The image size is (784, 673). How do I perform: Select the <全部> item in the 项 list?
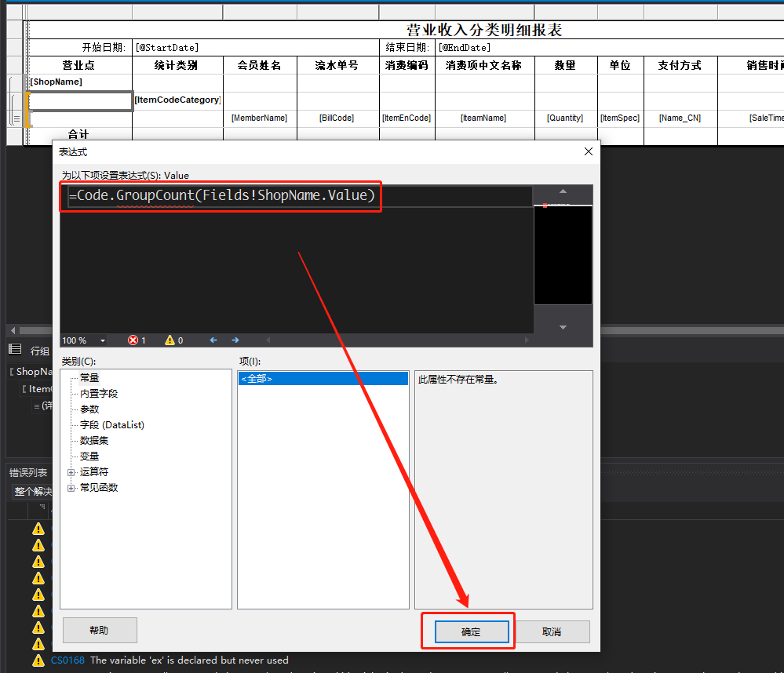pyautogui.click(x=323, y=379)
